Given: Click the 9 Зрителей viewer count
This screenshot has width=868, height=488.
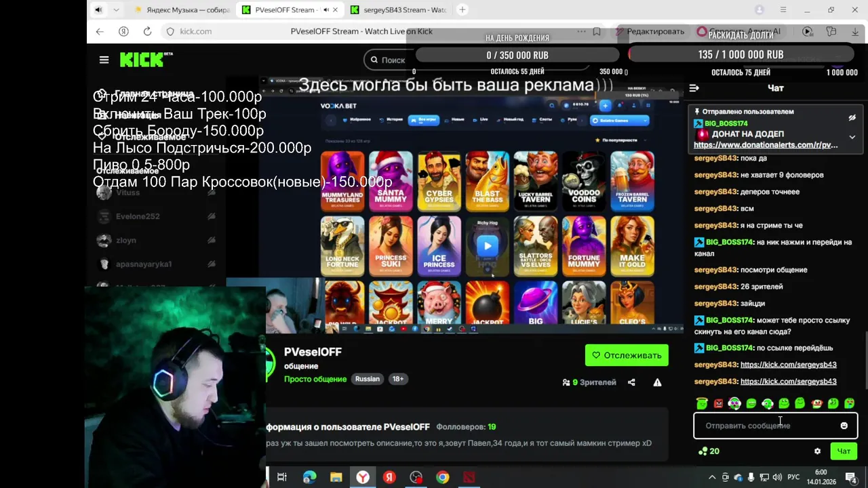Looking at the screenshot, I should click(x=589, y=382).
